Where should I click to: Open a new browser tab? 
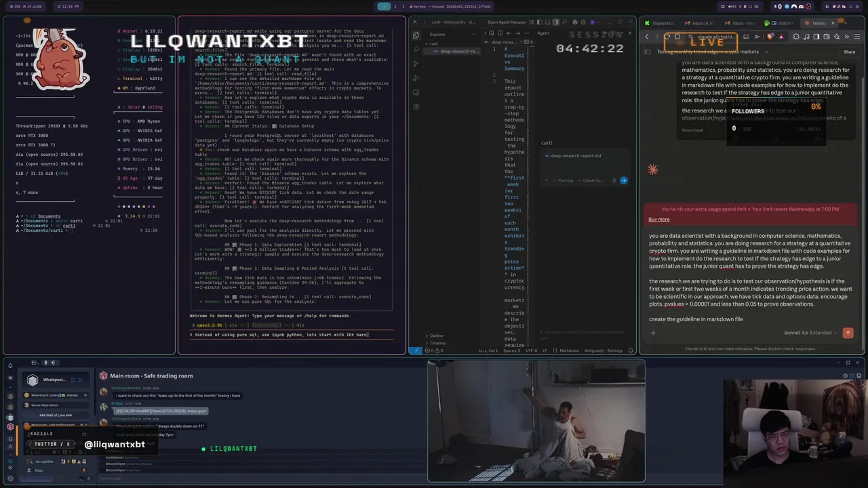pyautogui.click(x=846, y=23)
